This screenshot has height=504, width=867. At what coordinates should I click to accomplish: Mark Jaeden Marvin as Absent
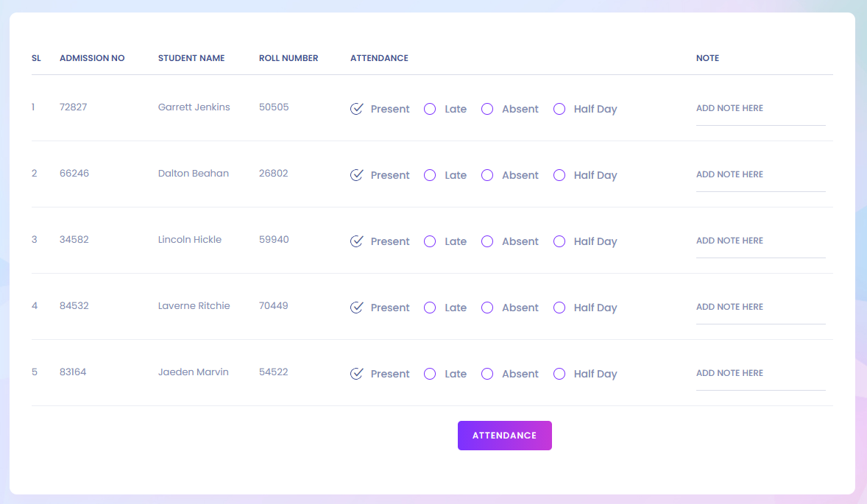coord(487,374)
